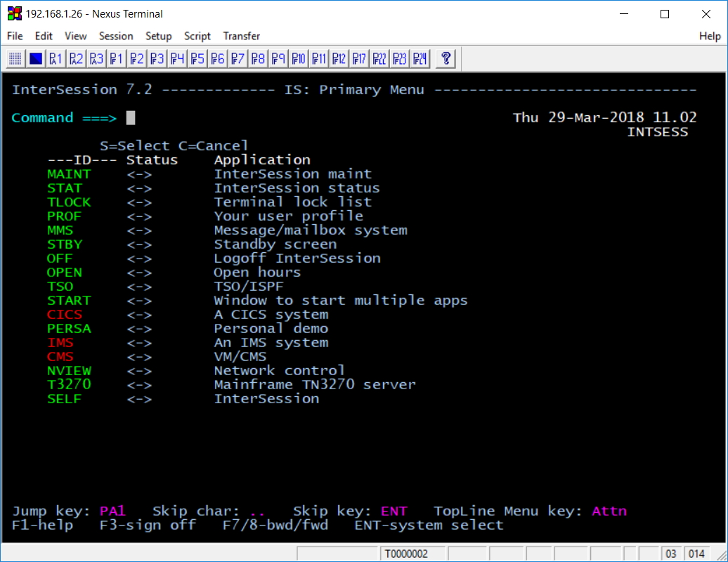Image resolution: width=728 pixels, height=562 pixels.
Task: Open help via question mark toolbar icon
Action: [x=446, y=58]
